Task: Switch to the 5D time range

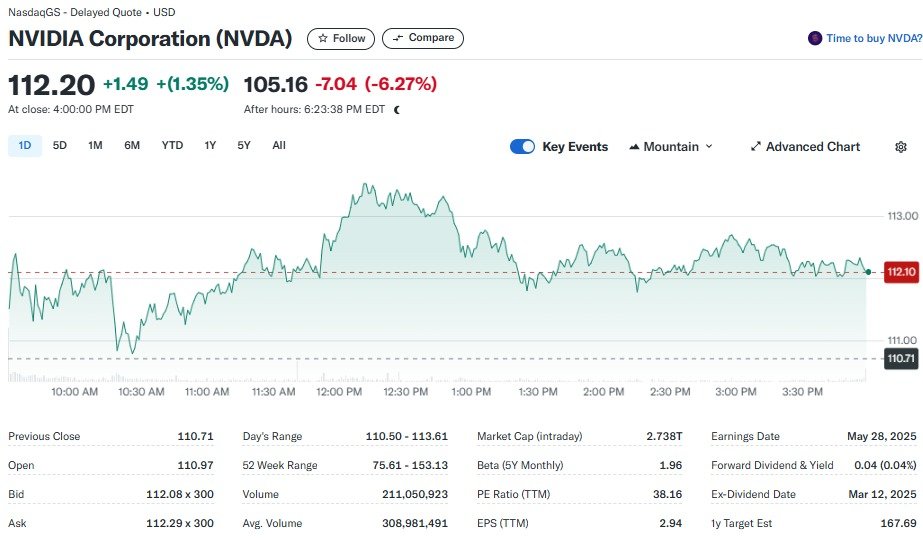Action: [60, 146]
